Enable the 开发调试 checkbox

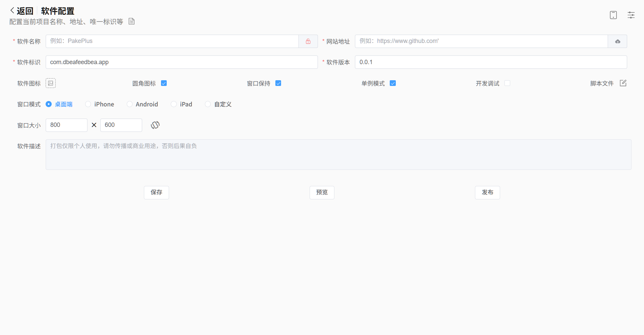click(507, 83)
